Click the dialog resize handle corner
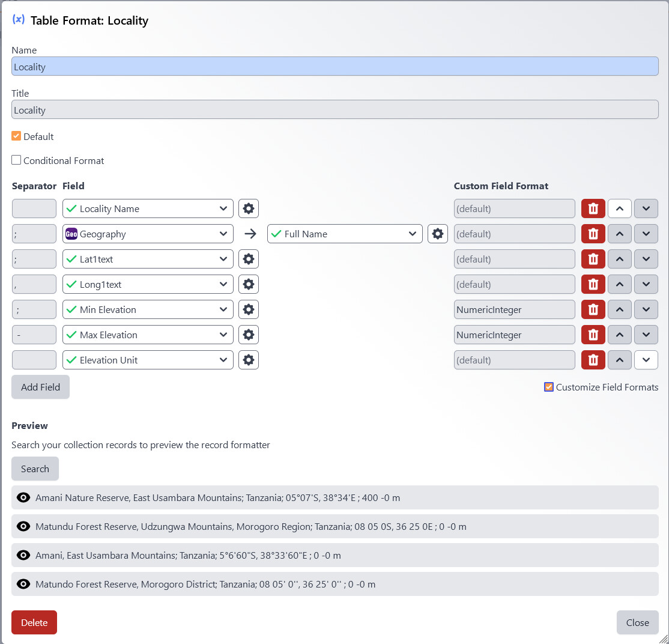The height and width of the screenshot is (644, 669). point(664,639)
